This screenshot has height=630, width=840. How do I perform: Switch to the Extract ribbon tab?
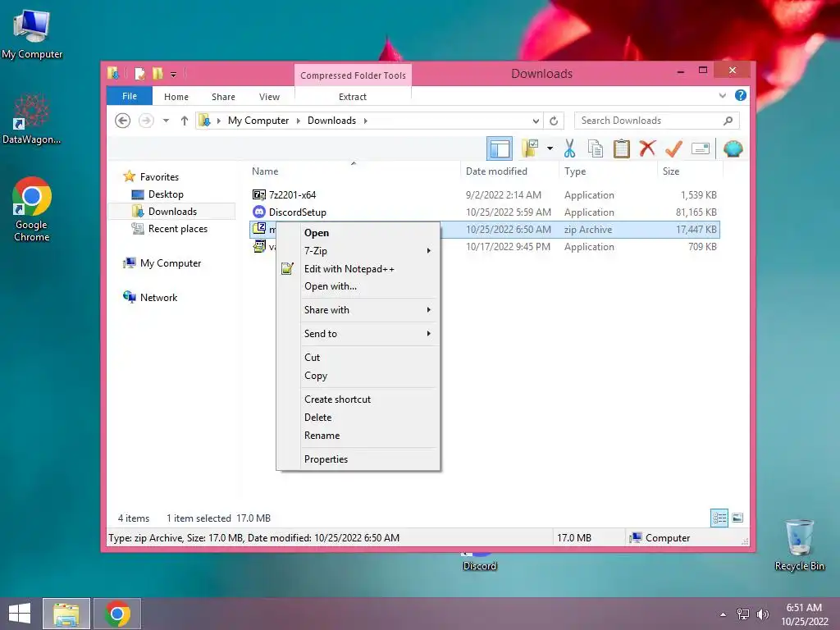353,97
